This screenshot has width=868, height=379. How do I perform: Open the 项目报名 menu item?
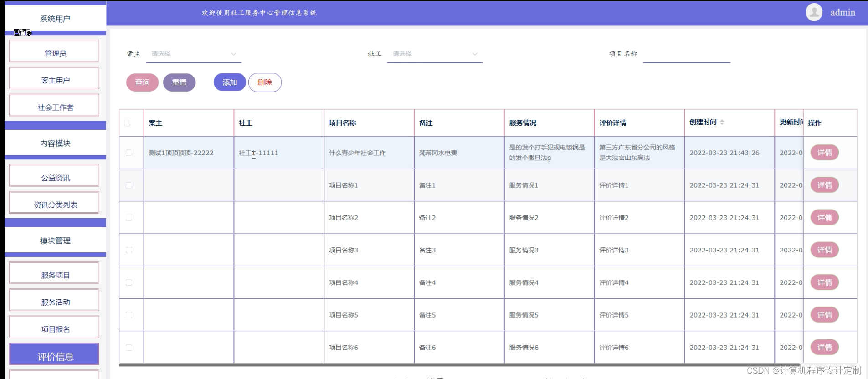pyautogui.click(x=54, y=327)
